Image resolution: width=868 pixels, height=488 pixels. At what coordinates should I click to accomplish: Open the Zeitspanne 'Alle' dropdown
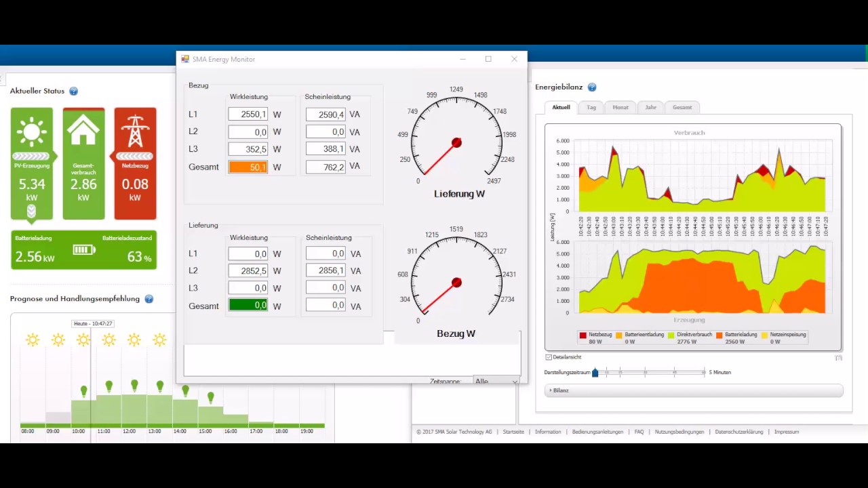click(x=497, y=381)
